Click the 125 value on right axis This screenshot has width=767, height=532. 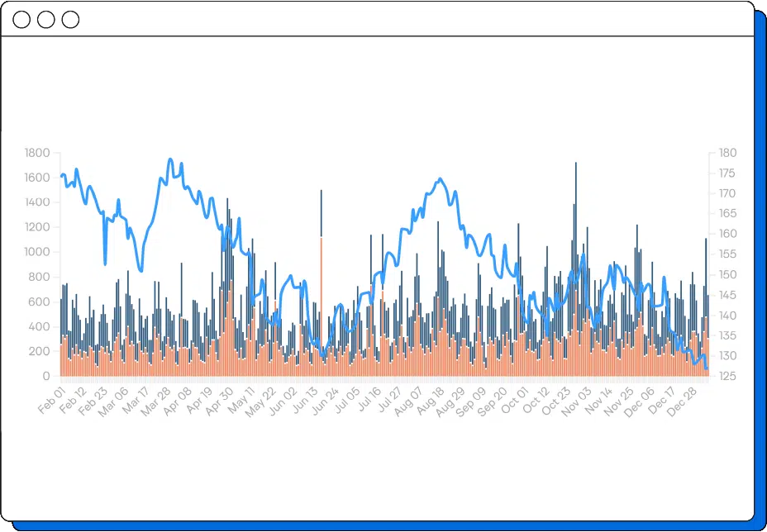(728, 376)
